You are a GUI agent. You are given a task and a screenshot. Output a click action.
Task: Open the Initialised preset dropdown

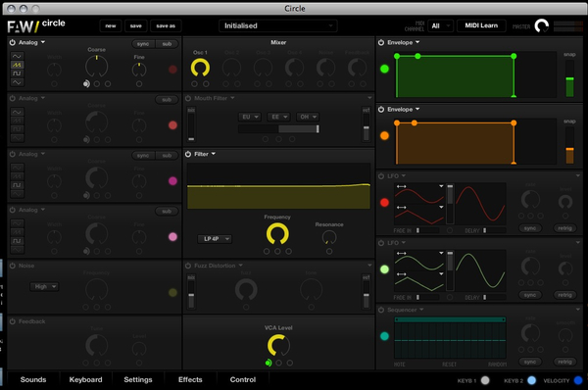[x=278, y=25]
